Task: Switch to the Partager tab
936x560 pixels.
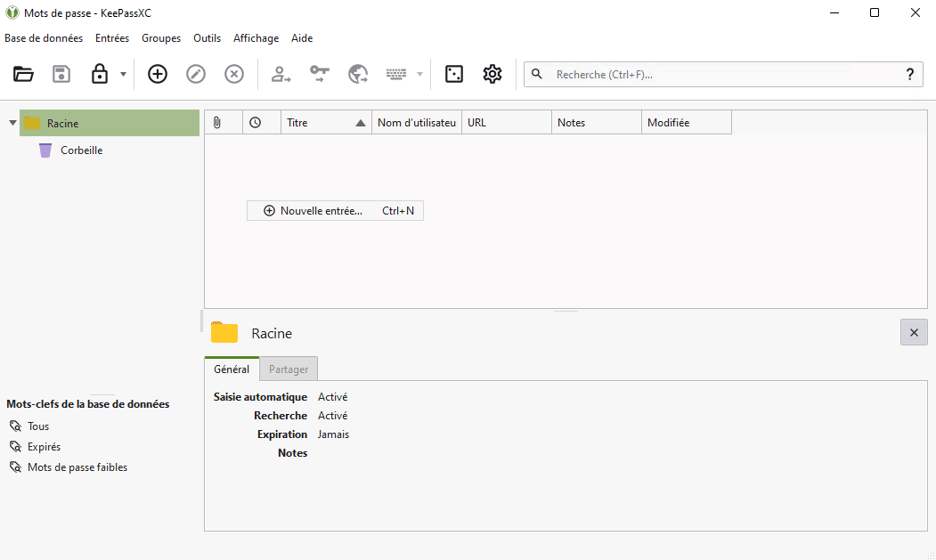Action: [x=288, y=368]
